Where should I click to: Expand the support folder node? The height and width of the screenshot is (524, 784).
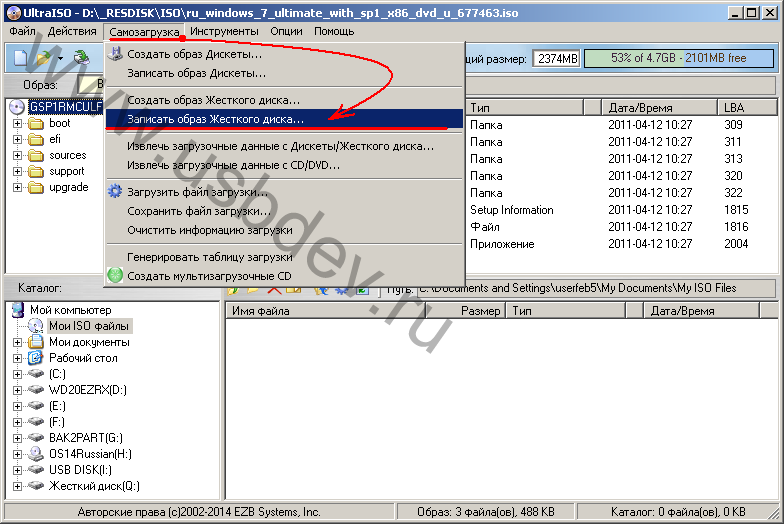click(x=18, y=172)
